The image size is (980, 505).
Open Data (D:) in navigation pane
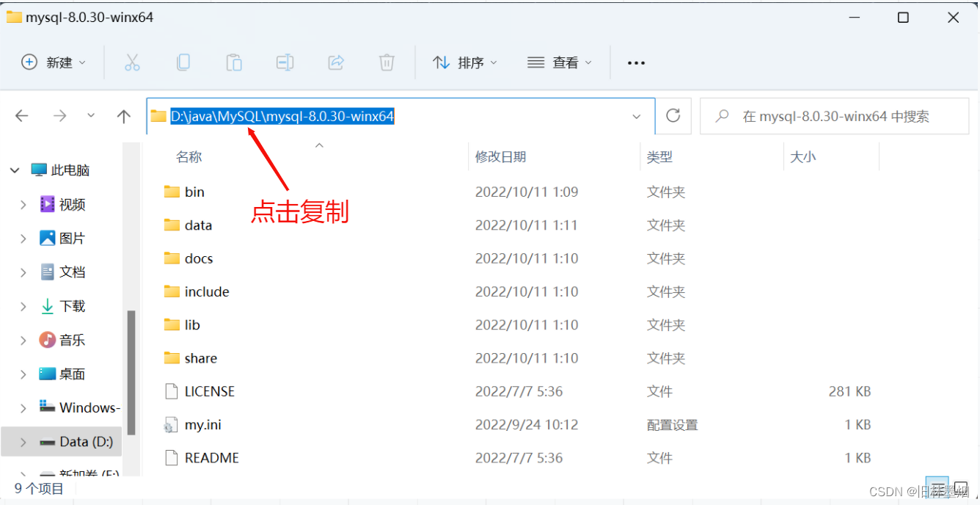click(x=86, y=442)
